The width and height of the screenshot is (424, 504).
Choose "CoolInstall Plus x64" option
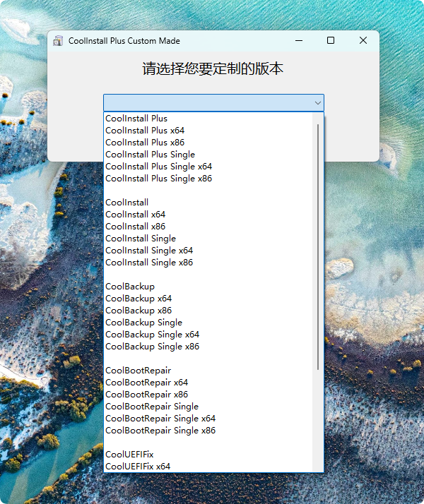pyautogui.click(x=145, y=131)
